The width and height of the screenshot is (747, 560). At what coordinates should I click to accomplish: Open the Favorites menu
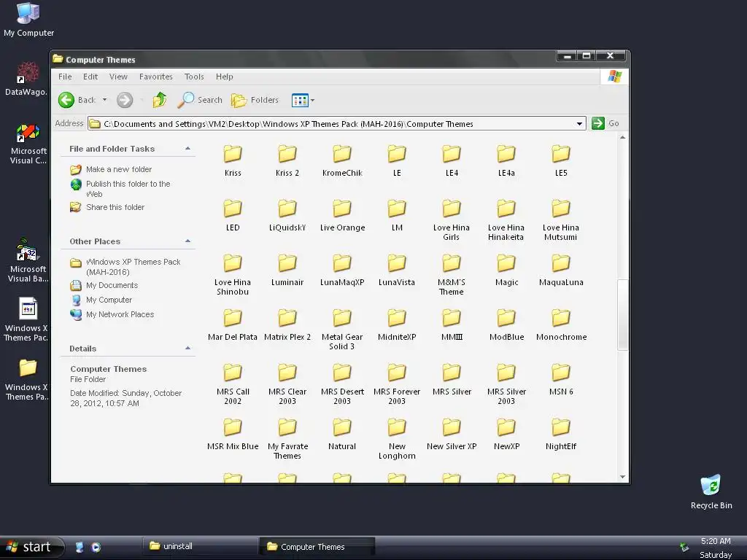(156, 77)
